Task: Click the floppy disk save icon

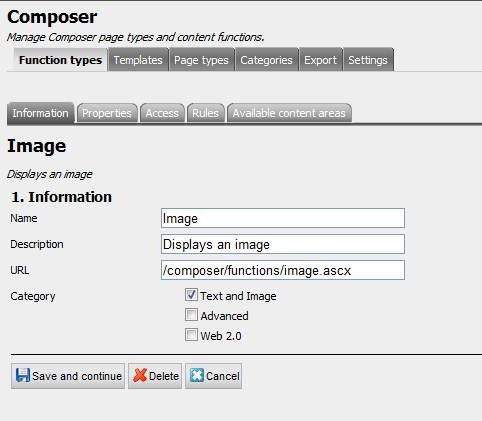Action: click(x=23, y=375)
